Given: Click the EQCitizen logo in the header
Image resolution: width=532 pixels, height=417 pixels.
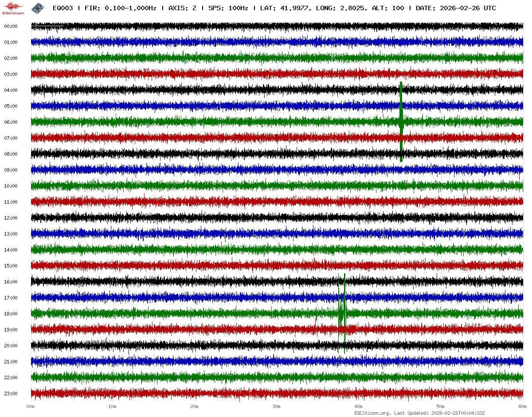Looking at the screenshot, I should 14,8.
